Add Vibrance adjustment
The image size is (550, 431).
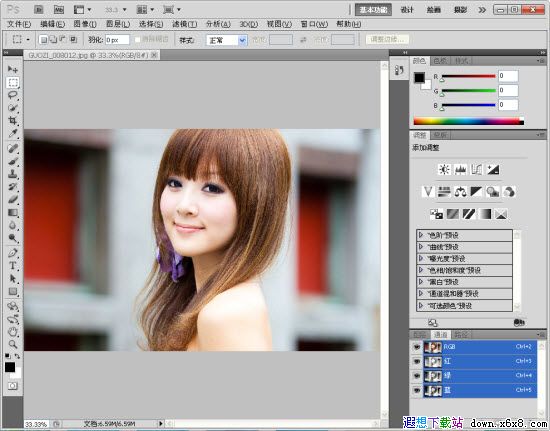pyautogui.click(x=428, y=192)
